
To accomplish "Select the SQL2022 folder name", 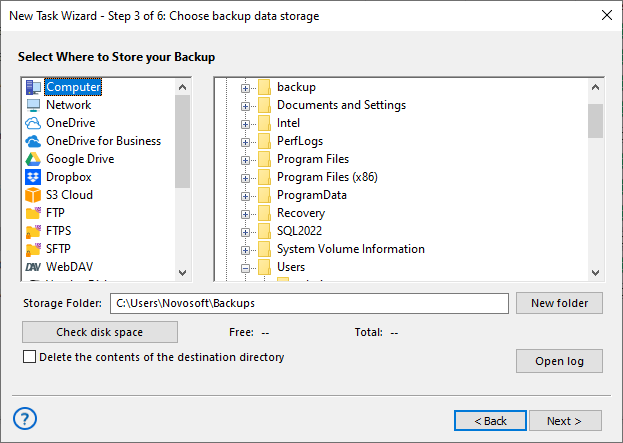I will click(x=299, y=231).
